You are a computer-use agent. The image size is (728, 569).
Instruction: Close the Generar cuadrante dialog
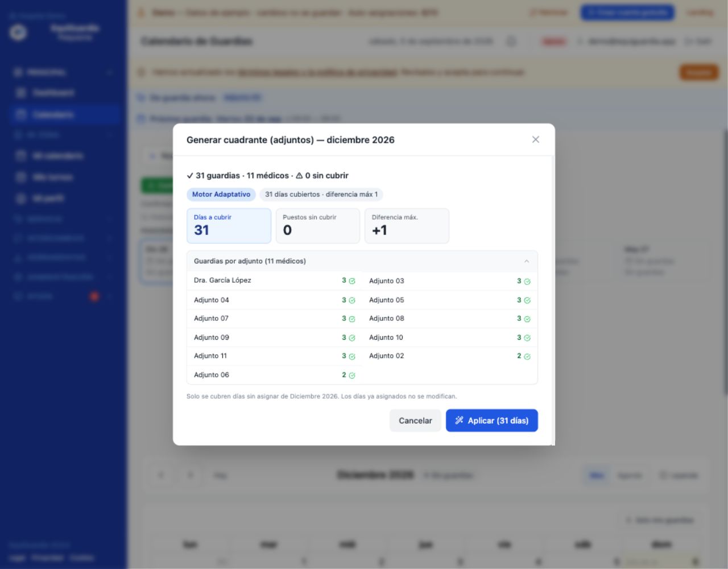pyautogui.click(x=535, y=139)
